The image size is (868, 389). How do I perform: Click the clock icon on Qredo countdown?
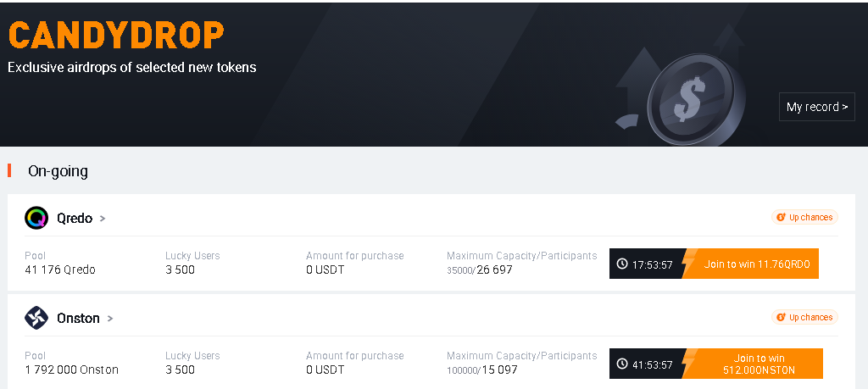point(622,264)
